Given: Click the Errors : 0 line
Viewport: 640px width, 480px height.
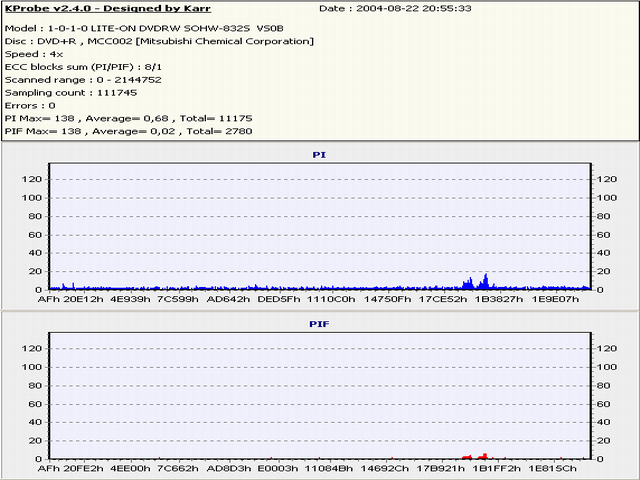Looking at the screenshot, I should pyautogui.click(x=30, y=106).
